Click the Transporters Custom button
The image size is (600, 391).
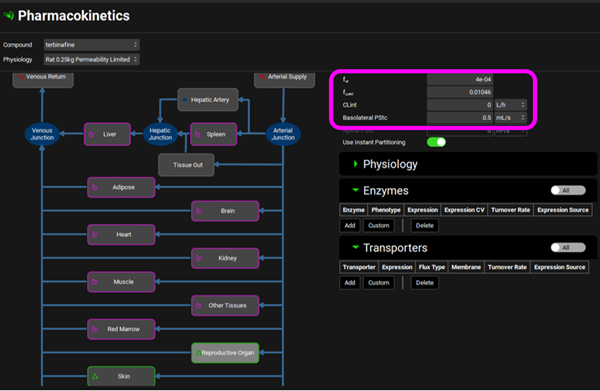point(378,283)
